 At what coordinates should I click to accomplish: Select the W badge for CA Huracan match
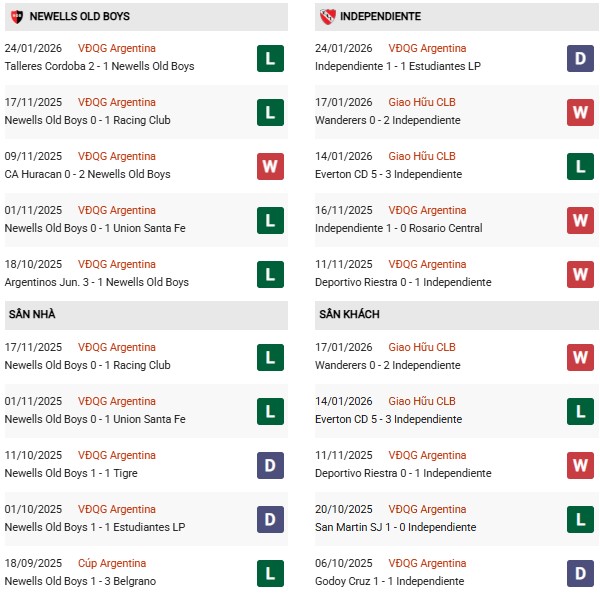270,166
